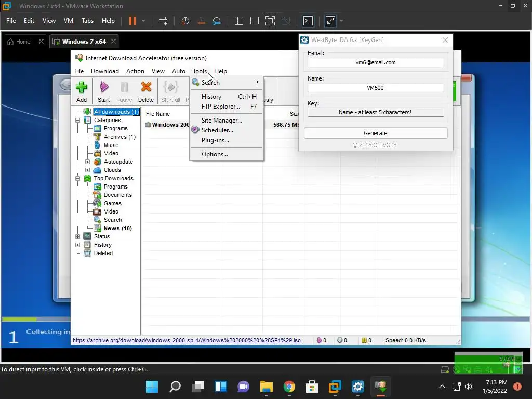Select Search under Top Downloads
This screenshot has height=399, width=532.
(113, 220)
